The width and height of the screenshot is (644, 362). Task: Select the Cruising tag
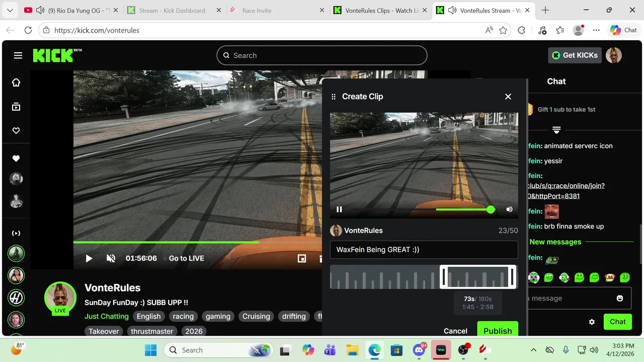(x=256, y=316)
